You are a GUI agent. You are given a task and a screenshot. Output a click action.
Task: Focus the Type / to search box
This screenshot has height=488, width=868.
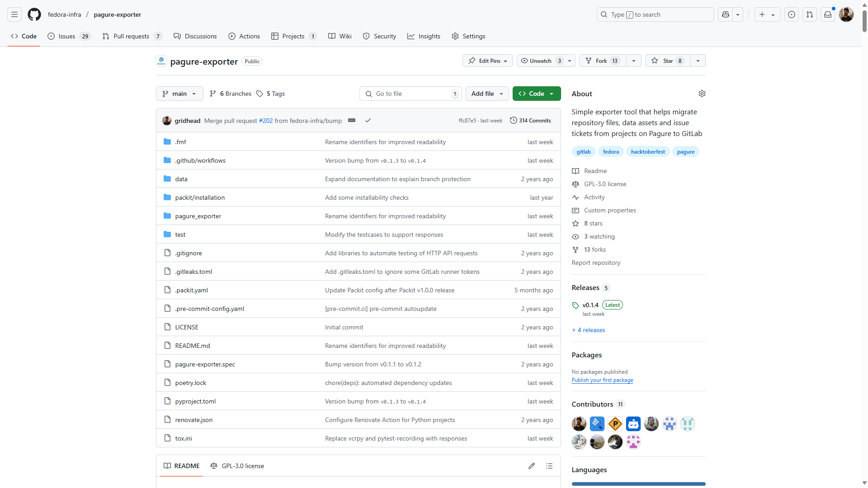655,14
